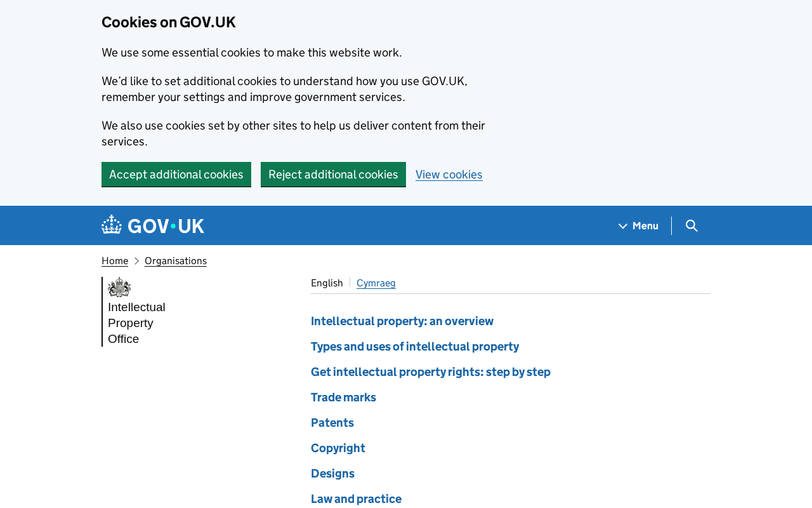Reject additional cookies
812x508 pixels.
point(333,174)
